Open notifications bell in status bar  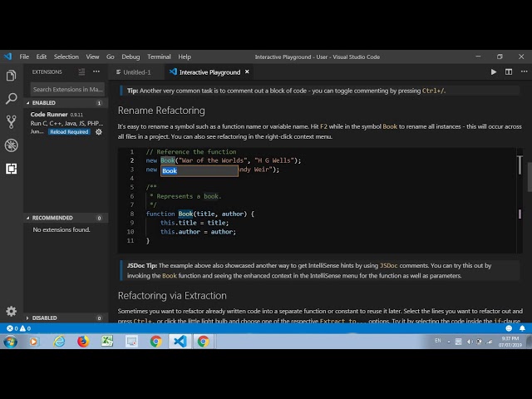click(x=522, y=328)
